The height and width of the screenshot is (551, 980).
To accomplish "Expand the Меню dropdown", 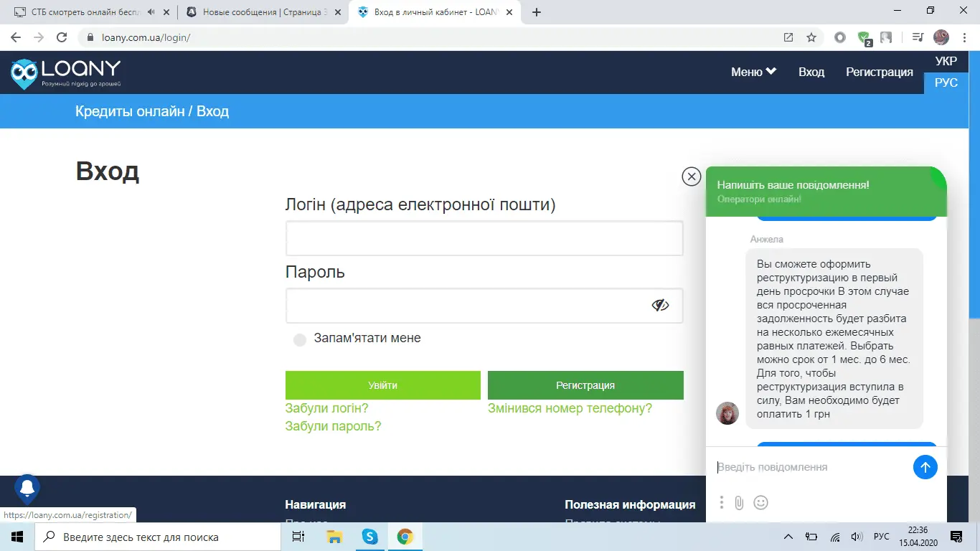I will tap(753, 72).
